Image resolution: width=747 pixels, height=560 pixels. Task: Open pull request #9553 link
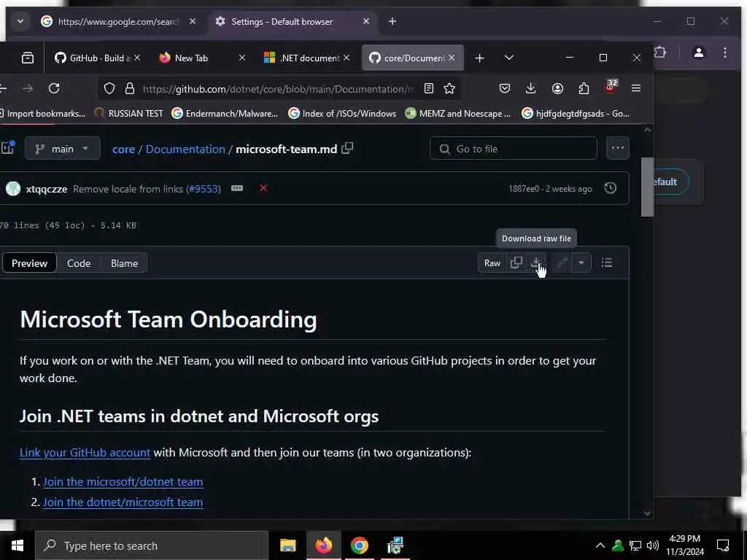(204, 189)
